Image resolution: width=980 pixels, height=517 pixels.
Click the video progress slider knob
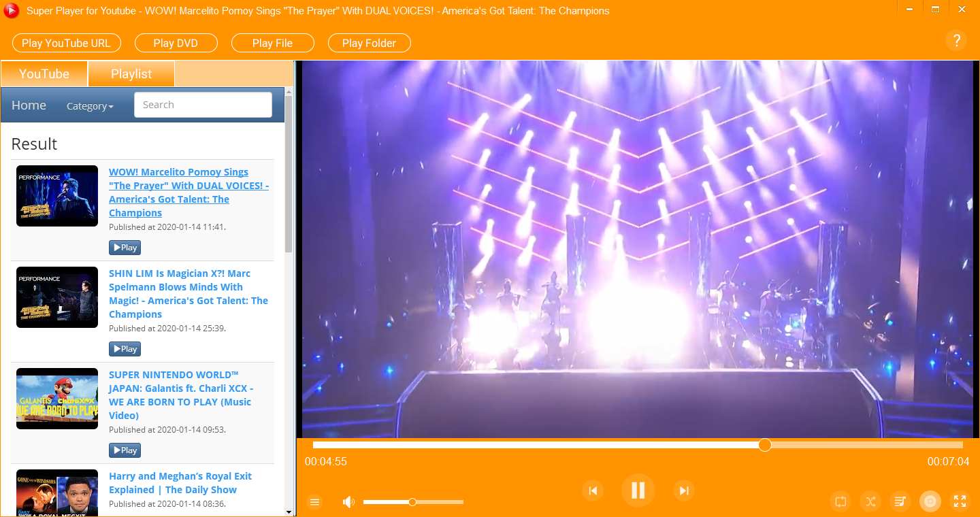765,445
